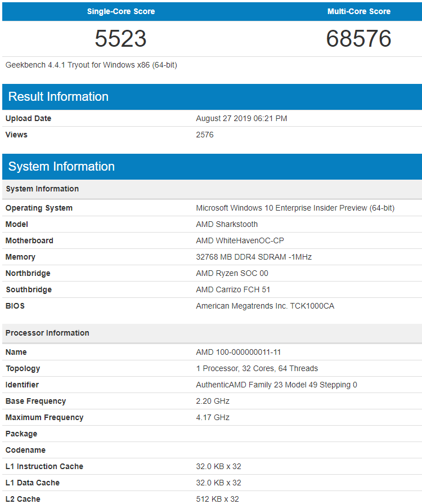Select the 2.20 GHz base frequency value
Screen dimensions: 422x504
(x=213, y=401)
